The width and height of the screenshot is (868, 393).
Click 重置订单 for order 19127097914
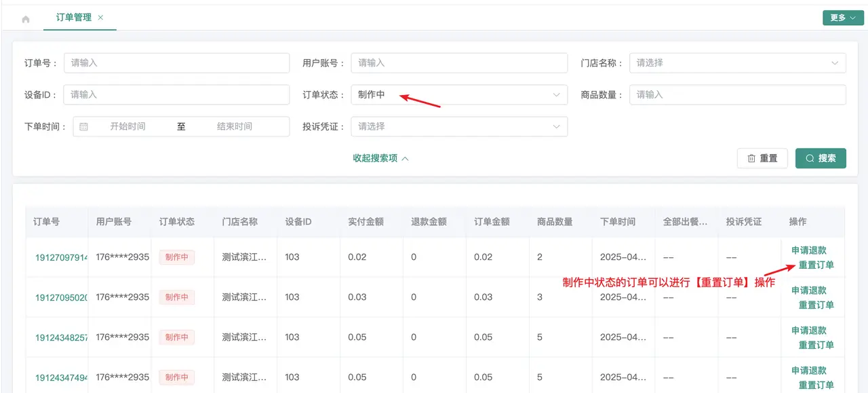click(816, 265)
